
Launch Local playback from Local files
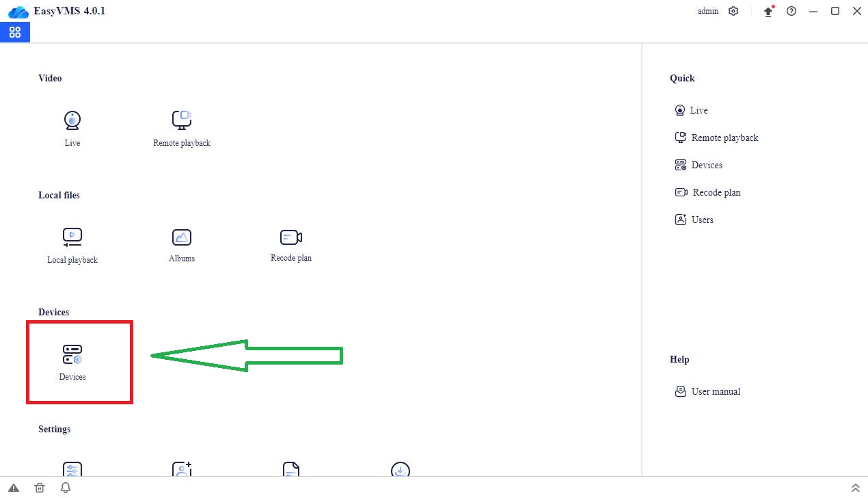tap(72, 238)
